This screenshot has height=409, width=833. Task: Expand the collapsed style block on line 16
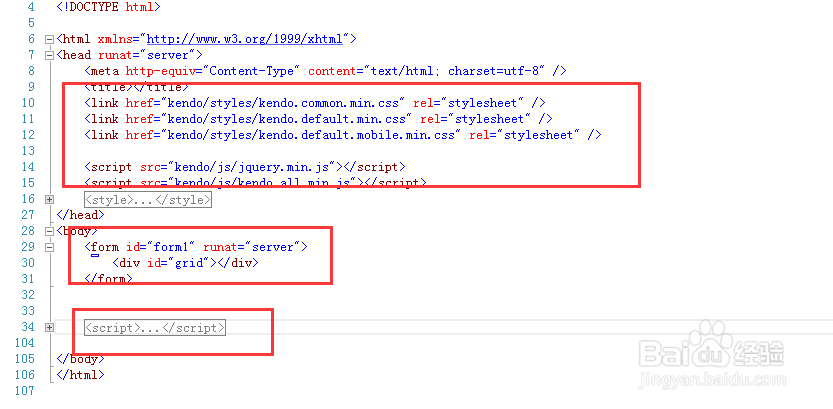pyautogui.click(x=49, y=200)
